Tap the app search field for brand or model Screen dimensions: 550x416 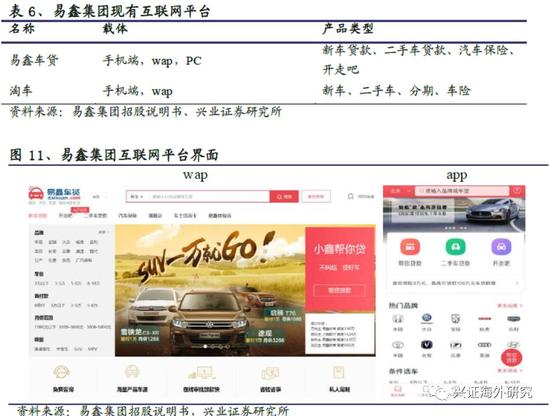click(x=462, y=191)
